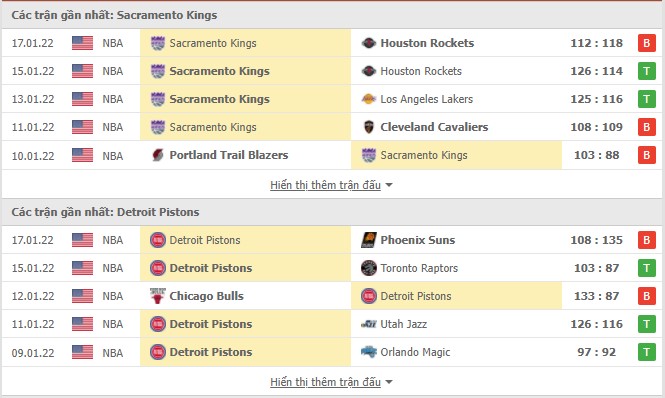
Task: Click the Houston Rockets logo in the 17.01.22 row
Action: [369, 43]
